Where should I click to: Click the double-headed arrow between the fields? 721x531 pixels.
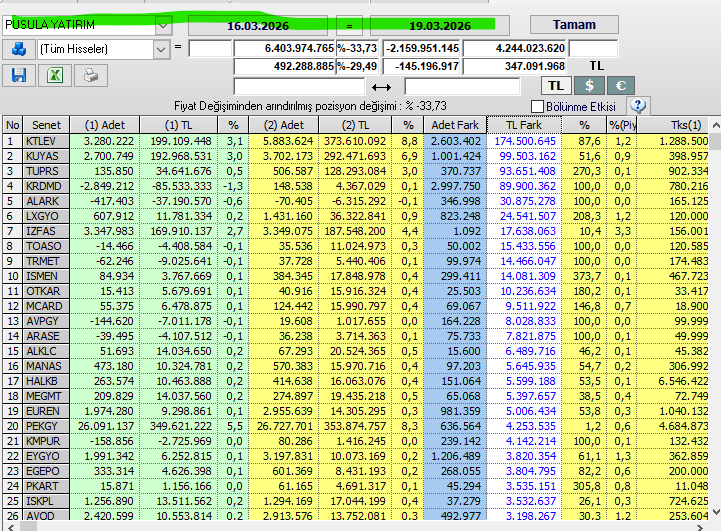[381, 87]
